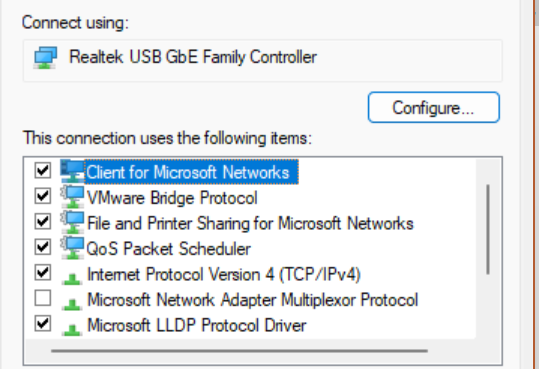Click the vertical scrollbar of items list

[x=488, y=229]
